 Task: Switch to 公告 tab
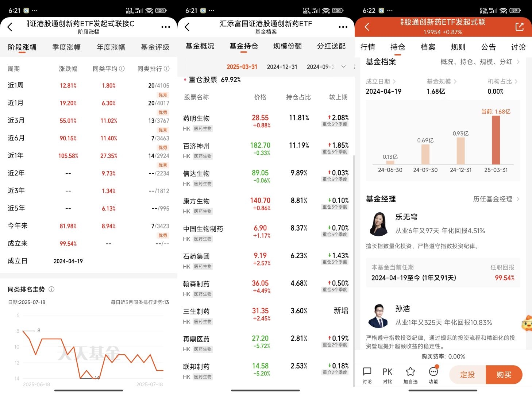pyautogui.click(x=488, y=47)
